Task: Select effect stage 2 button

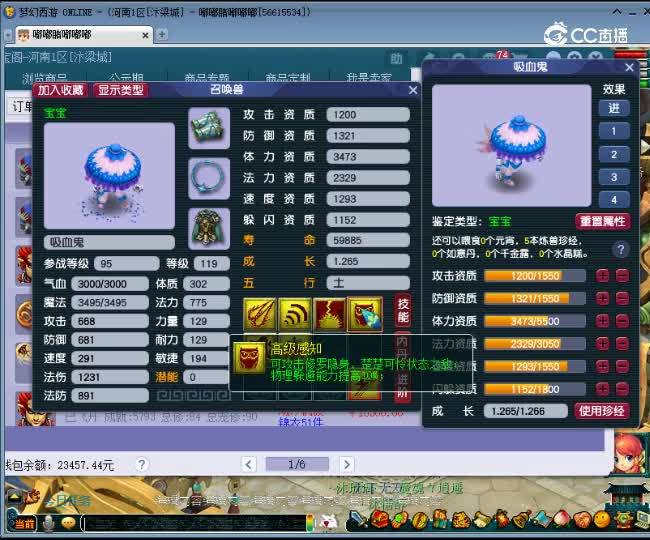Action: (614, 155)
